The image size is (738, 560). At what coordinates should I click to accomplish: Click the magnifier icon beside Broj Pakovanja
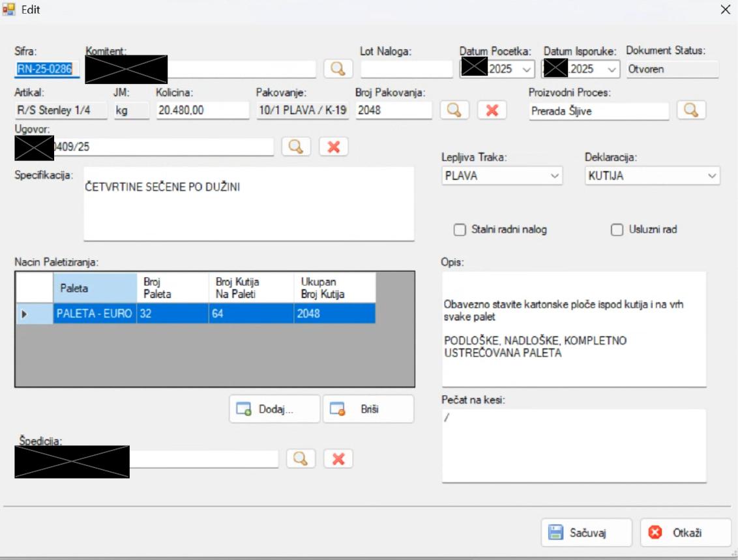[454, 110]
